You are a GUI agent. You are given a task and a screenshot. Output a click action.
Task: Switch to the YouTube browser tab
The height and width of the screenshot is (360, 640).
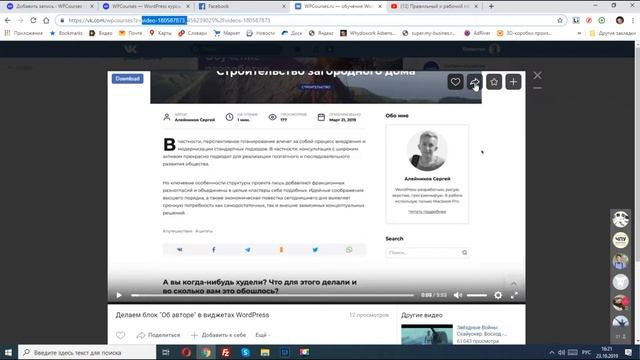(x=434, y=6)
